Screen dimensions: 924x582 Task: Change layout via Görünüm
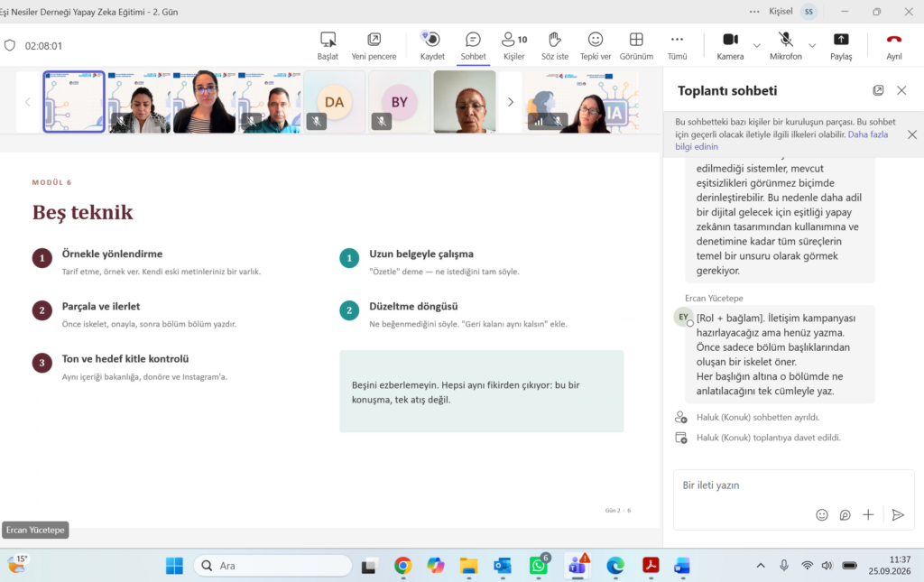(x=636, y=46)
